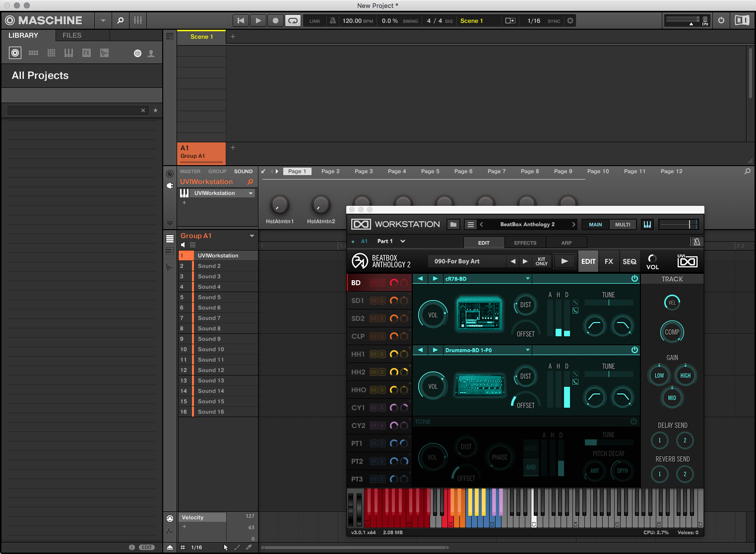Enable the TONE section power button
The image size is (756, 554).
(x=633, y=422)
